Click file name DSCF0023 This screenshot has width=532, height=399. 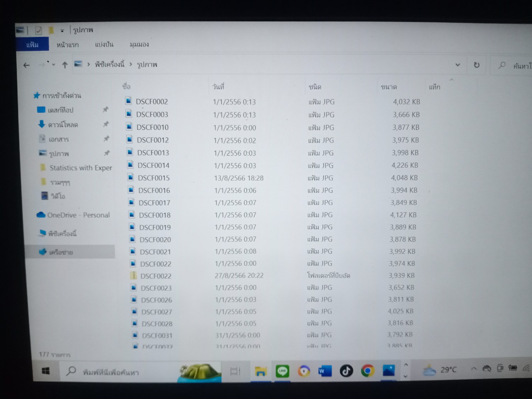click(156, 288)
